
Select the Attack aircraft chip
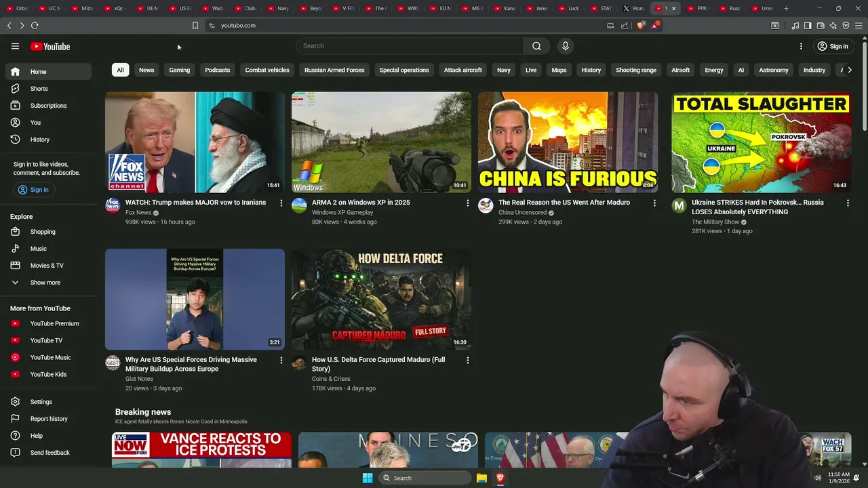point(463,70)
